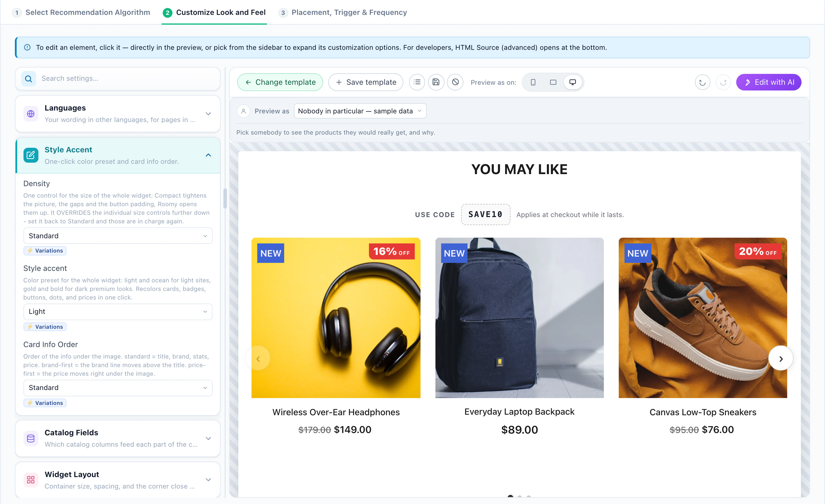
Task: Open Select Recommendation Algorithm step tab
Action: pos(81,12)
